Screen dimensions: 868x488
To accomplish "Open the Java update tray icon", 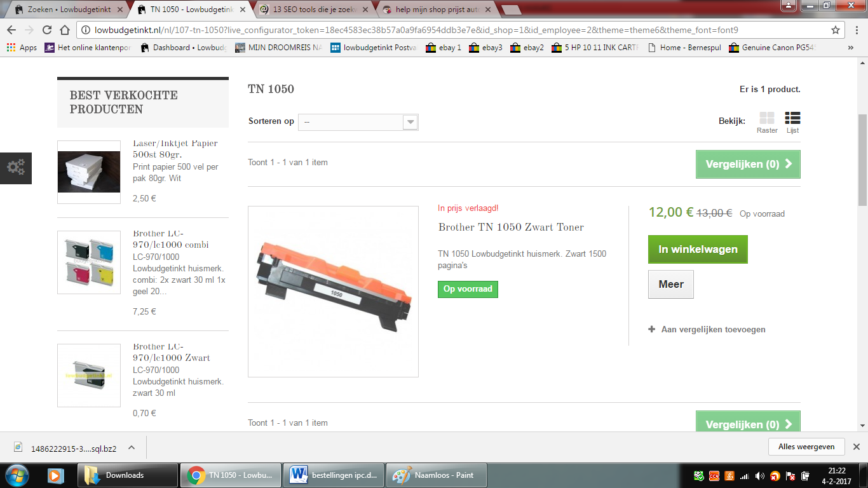I will click(730, 475).
